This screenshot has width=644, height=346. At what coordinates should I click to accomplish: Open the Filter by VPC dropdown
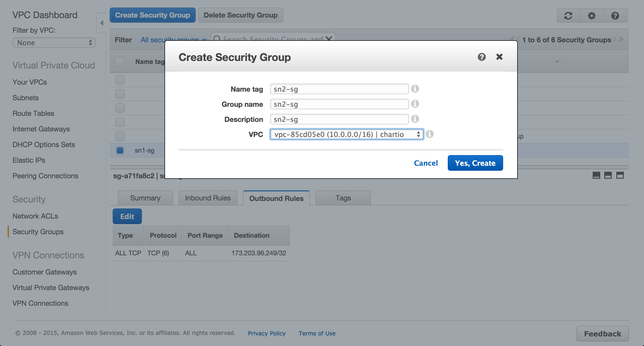pyautogui.click(x=54, y=43)
